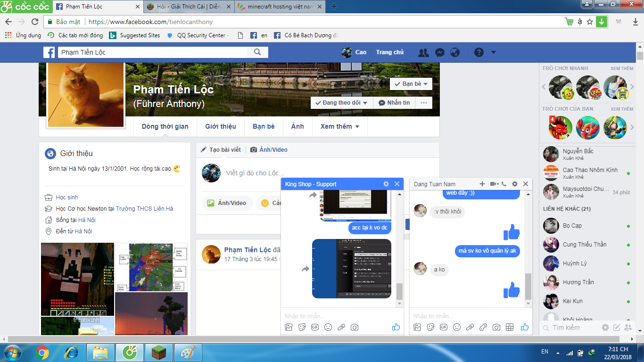
Task: Launch Google Chrome from the taskbar
Action: 42,352
